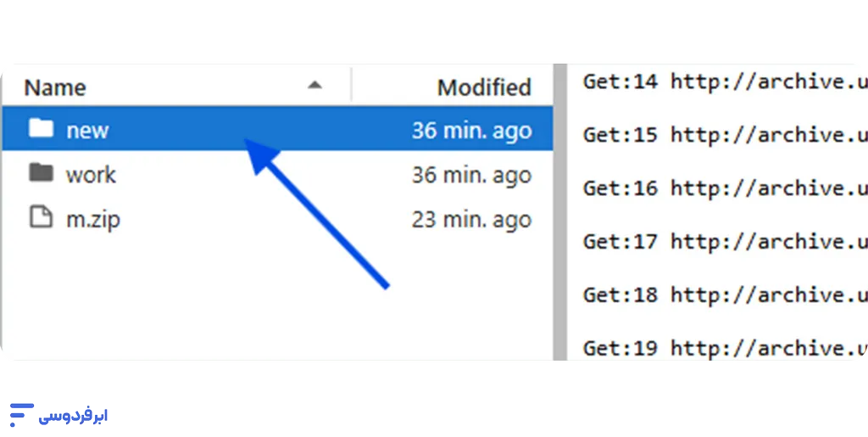Click the work folder icon
Screen dimensions: 868x437
click(40, 174)
